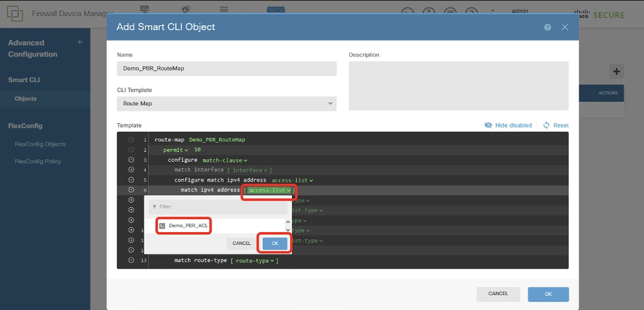The width and height of the screenshot is (644, 310).
Task: Click CANCEL in access-list picker popup
Action: click(242, 243)
